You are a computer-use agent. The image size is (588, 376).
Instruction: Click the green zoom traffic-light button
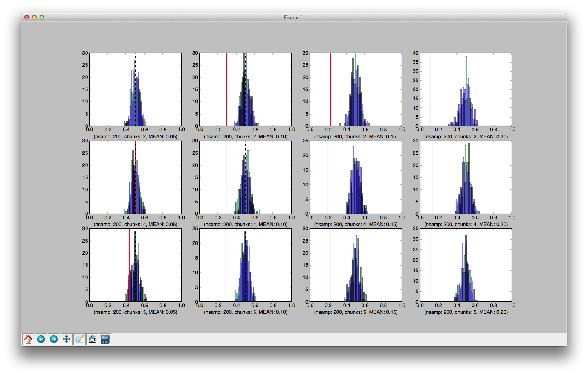click(42, 17)
